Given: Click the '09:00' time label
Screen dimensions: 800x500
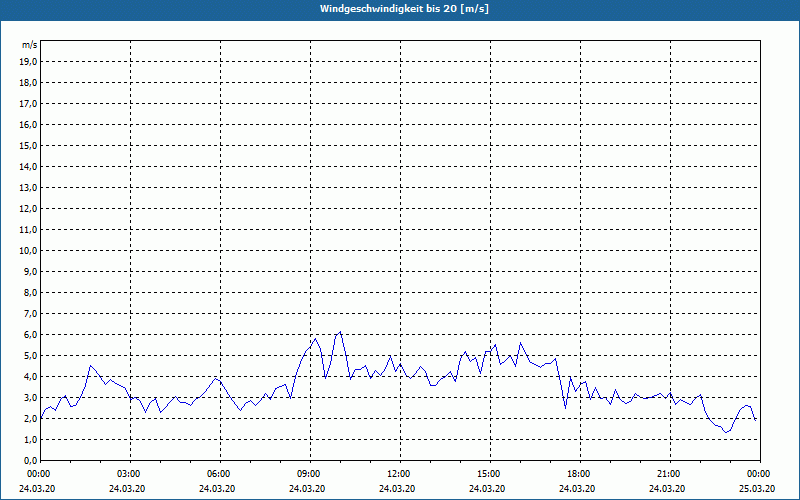Looking at the screenshot, I should pyautogui.click(x=310, y=474).
